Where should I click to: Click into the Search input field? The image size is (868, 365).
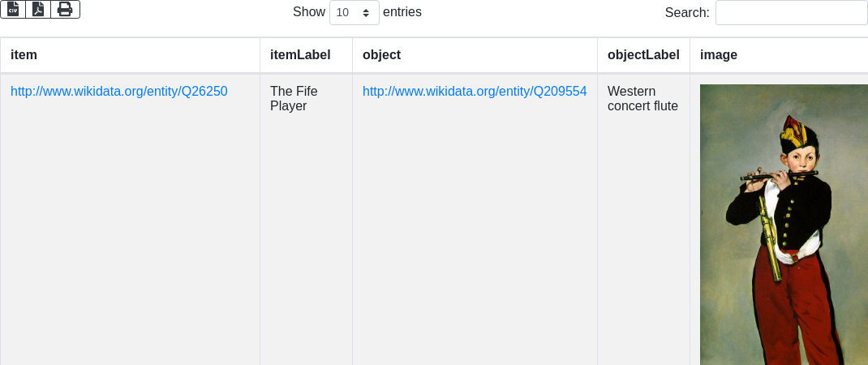point(791,13)
